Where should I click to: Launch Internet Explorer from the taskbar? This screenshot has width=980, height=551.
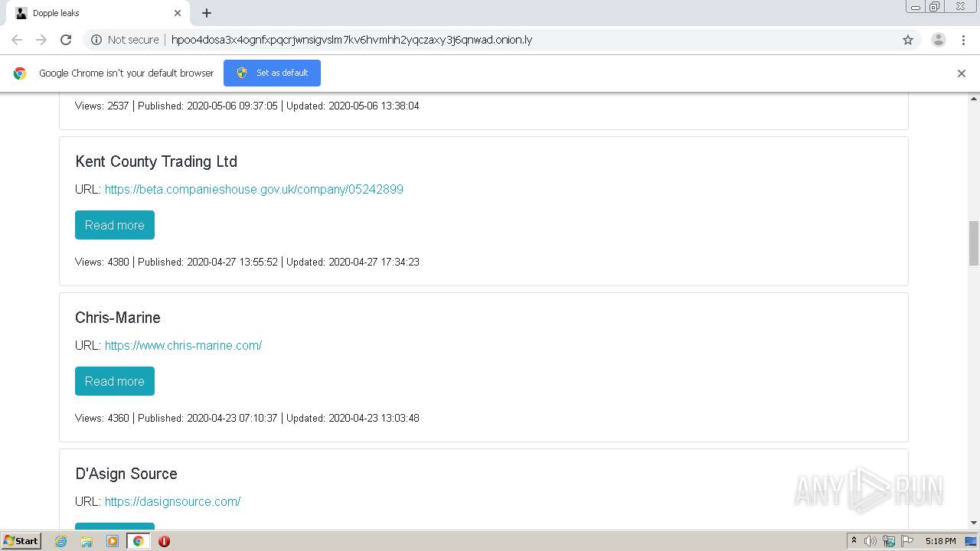click(x=61, y=541)
